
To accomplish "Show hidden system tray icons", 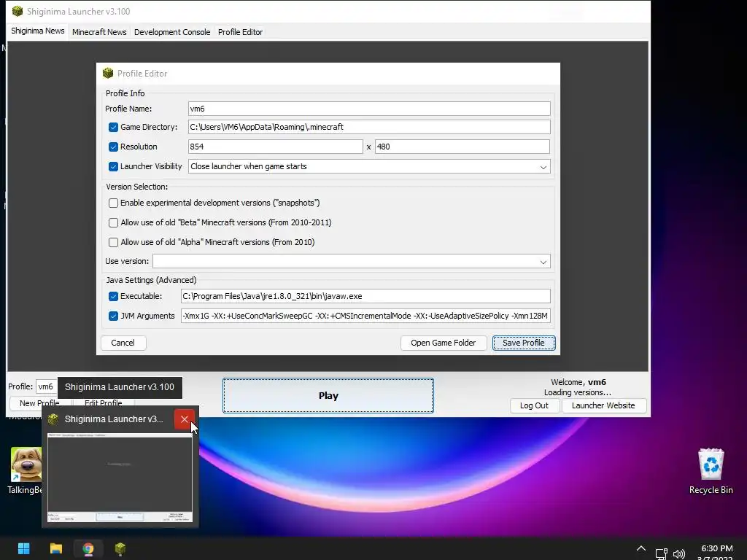I will pos(641,548).
